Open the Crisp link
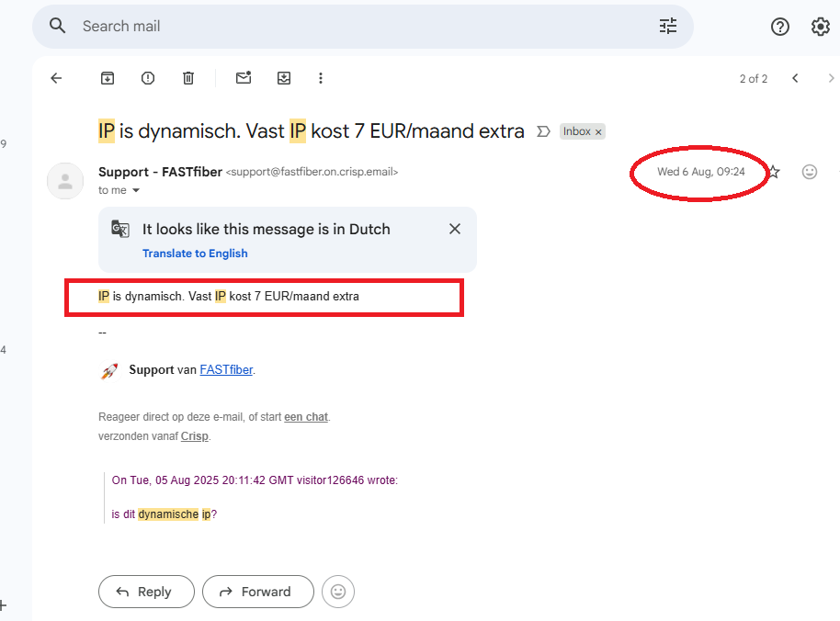 (195, 436)
